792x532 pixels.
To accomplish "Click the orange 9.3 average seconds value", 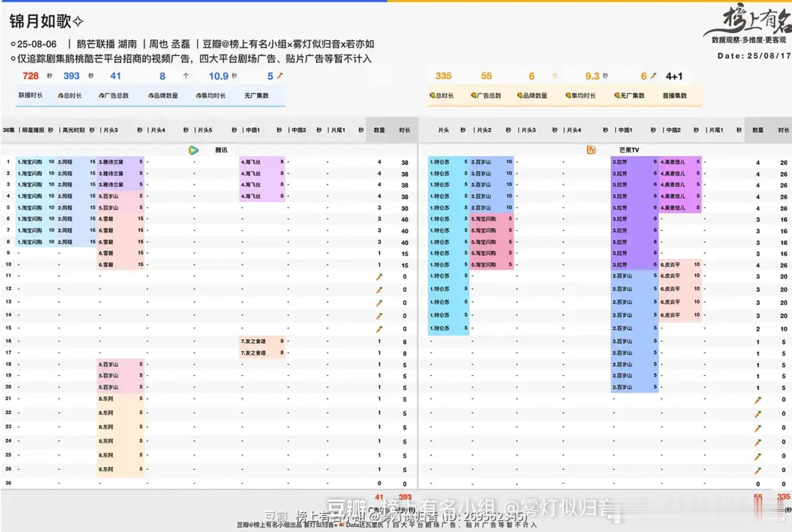I will coord(592,76).
